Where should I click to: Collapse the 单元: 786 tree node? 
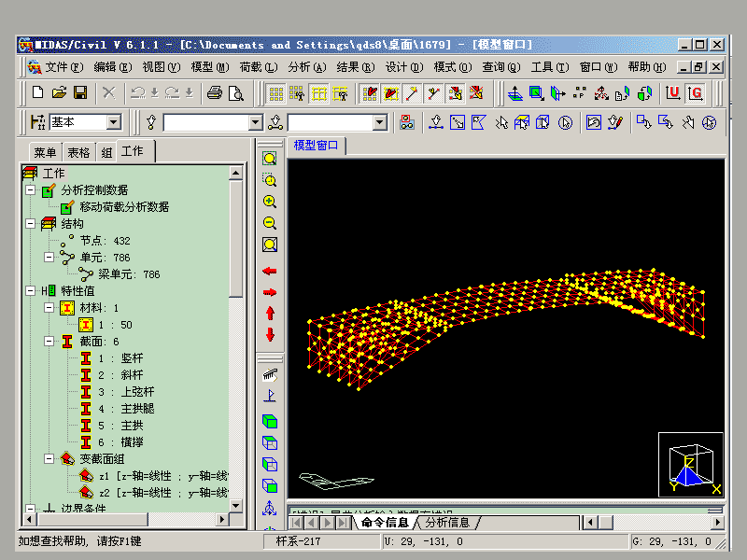pyautogui.click(x=49, y=258)
